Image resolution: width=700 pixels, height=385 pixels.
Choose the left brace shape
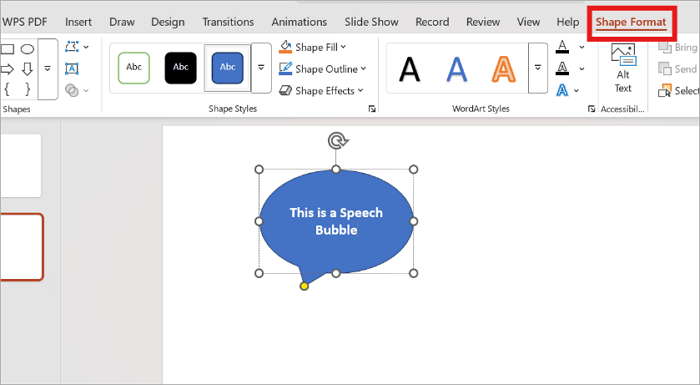point(7,89)
